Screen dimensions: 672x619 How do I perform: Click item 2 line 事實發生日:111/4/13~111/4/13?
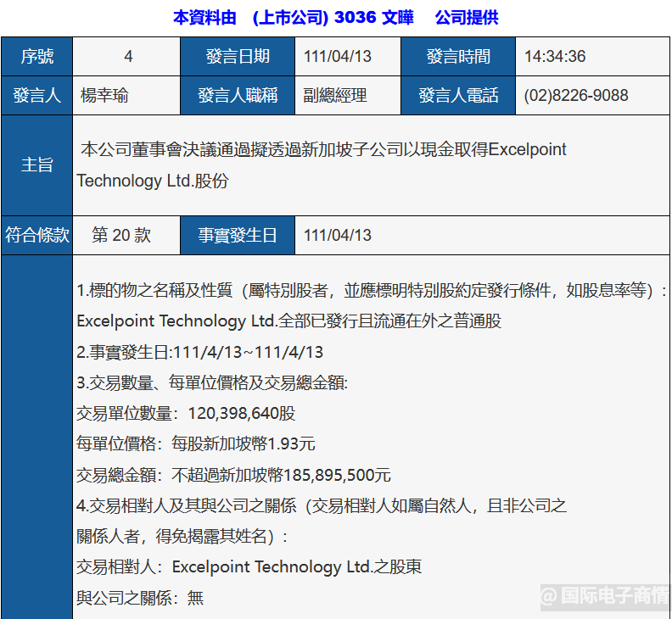pos(199,352)
